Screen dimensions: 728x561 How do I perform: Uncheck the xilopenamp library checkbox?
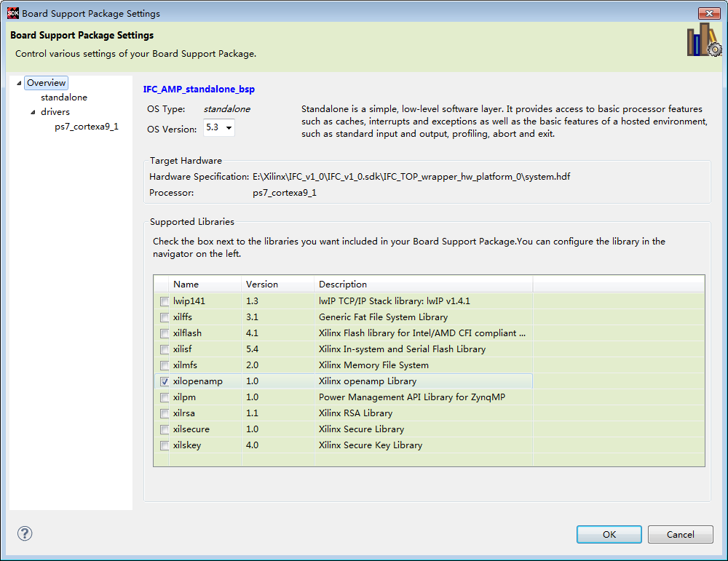pyautogui.click(x=165, y=381)
